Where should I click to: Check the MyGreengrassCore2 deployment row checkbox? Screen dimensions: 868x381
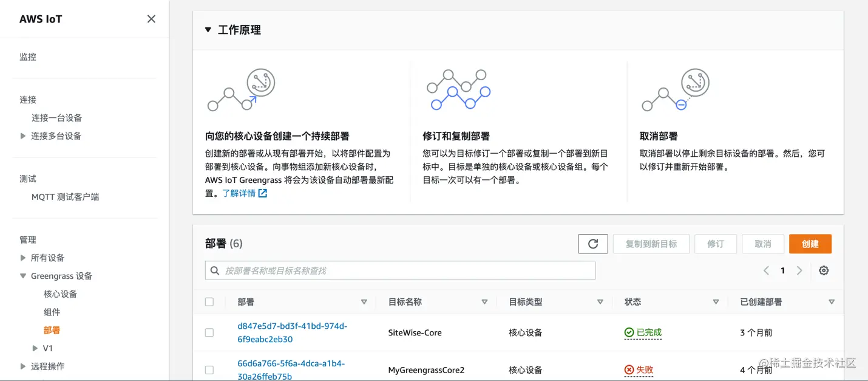click(209, 369)
